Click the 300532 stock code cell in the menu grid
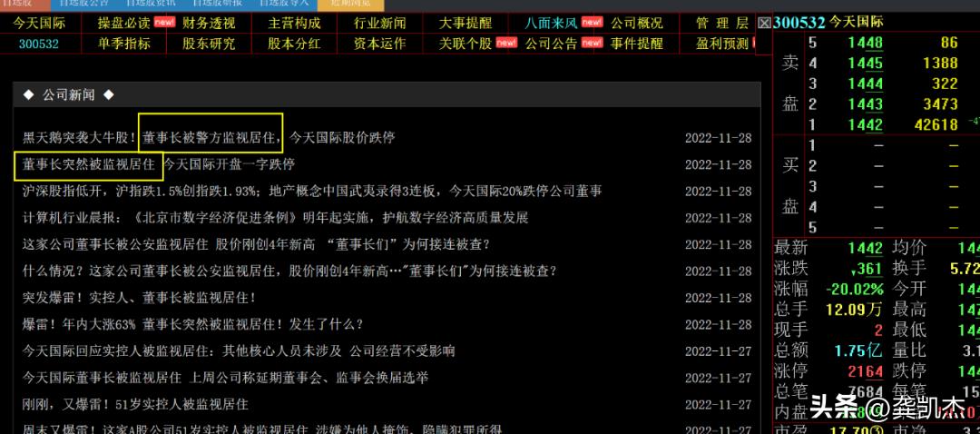Image resolution: width=980 pixels, height=434 pixels. coord(39,44)
